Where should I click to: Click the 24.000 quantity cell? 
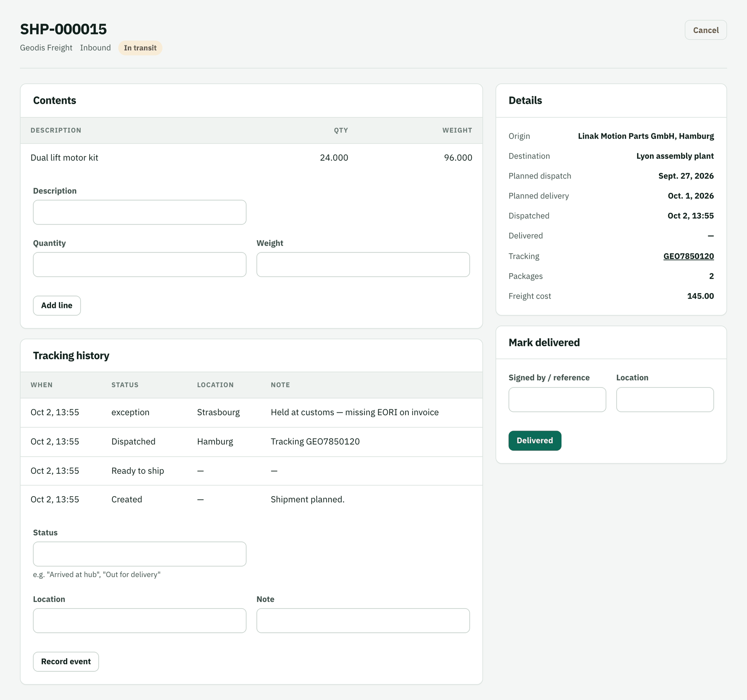tap(334, 158)
